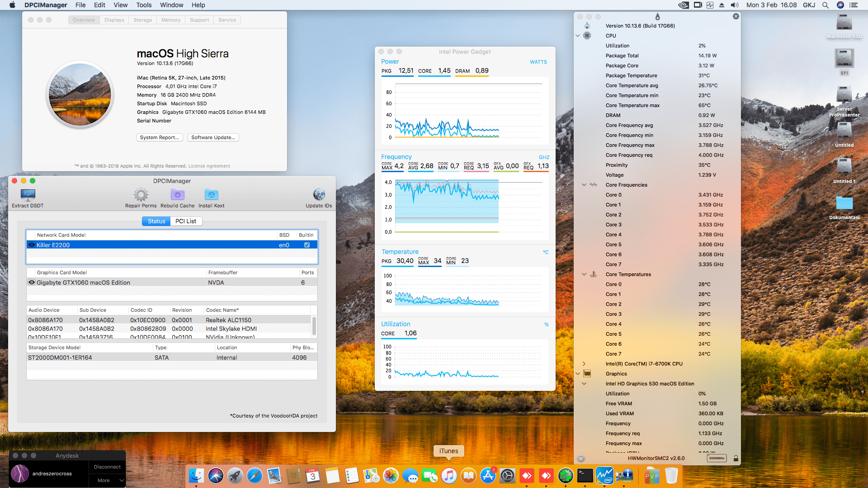The image size is (868, 488).
Task: Open Dokumentasi folder on desktop
Action: 844,203
